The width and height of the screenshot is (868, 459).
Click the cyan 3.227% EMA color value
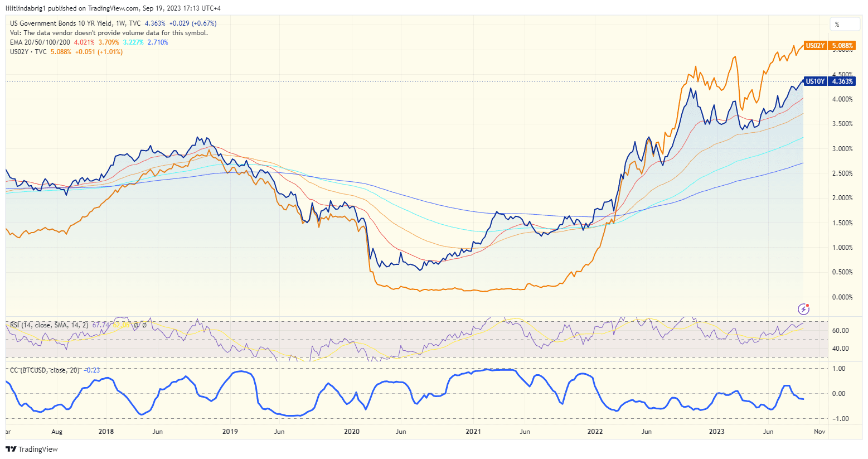point(133,42)
